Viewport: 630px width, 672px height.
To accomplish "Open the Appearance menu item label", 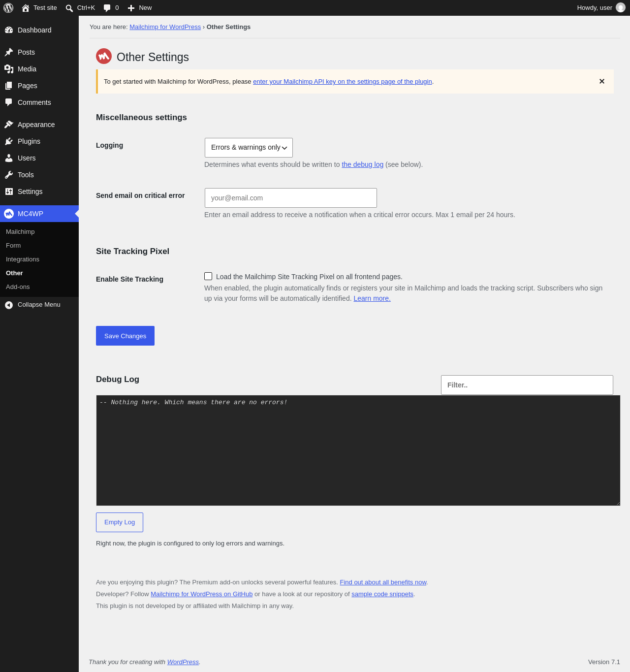I will coord(36,125).
